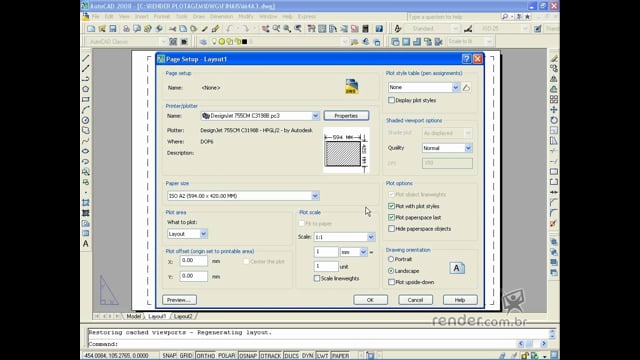Click the black layer color swatch
This screenshot has height=360, width=640.
[244, 42]
